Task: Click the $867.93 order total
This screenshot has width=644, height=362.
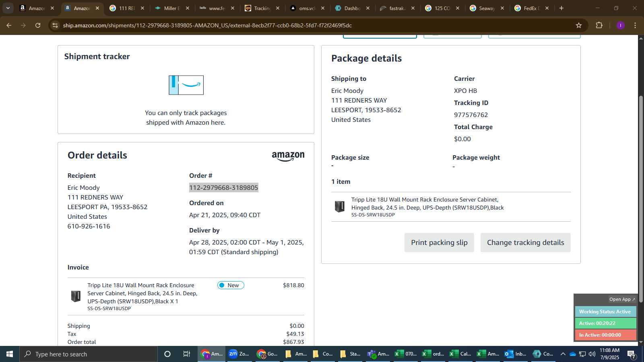Action: coord(293,342)
